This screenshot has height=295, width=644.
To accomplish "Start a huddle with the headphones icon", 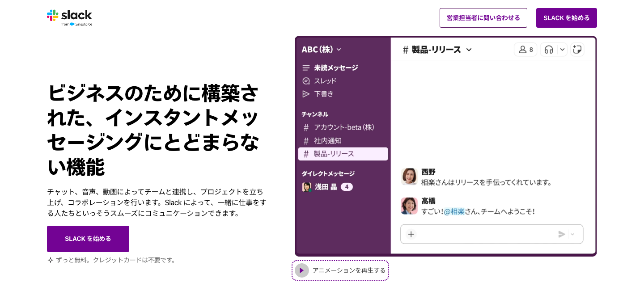I will 549,50.
